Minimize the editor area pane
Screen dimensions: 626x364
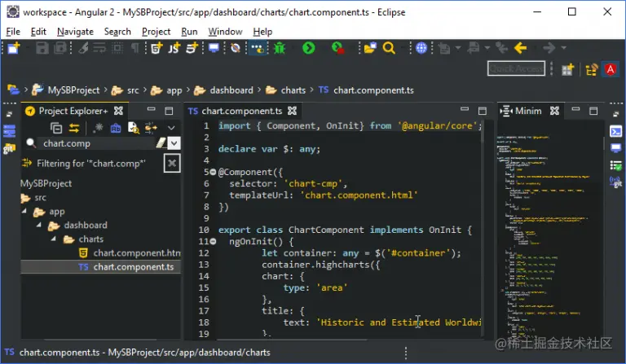(x=465, y=109)
